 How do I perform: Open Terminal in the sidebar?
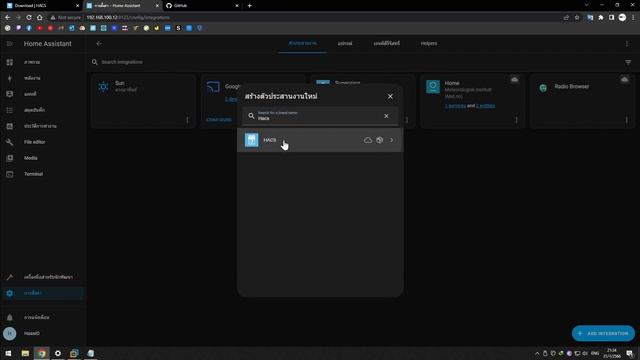tap(43, 174)
